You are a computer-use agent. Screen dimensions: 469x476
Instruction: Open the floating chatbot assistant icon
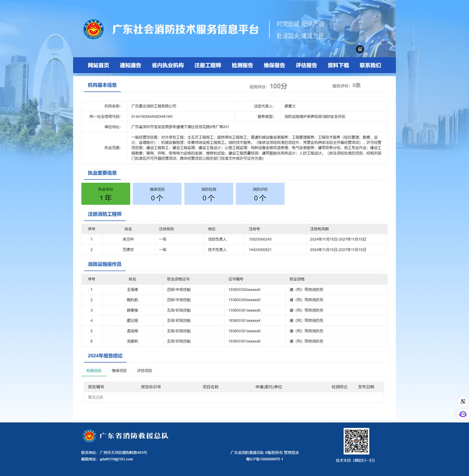(x=462, y=414)
